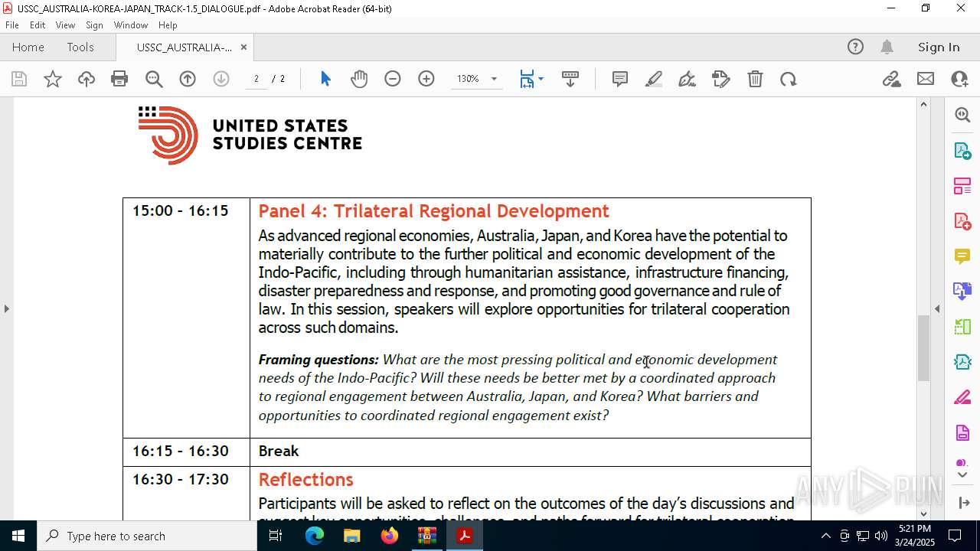Screen dimensions: 980x551
Task: Open Comment tool in right pane
Action: 962,256
